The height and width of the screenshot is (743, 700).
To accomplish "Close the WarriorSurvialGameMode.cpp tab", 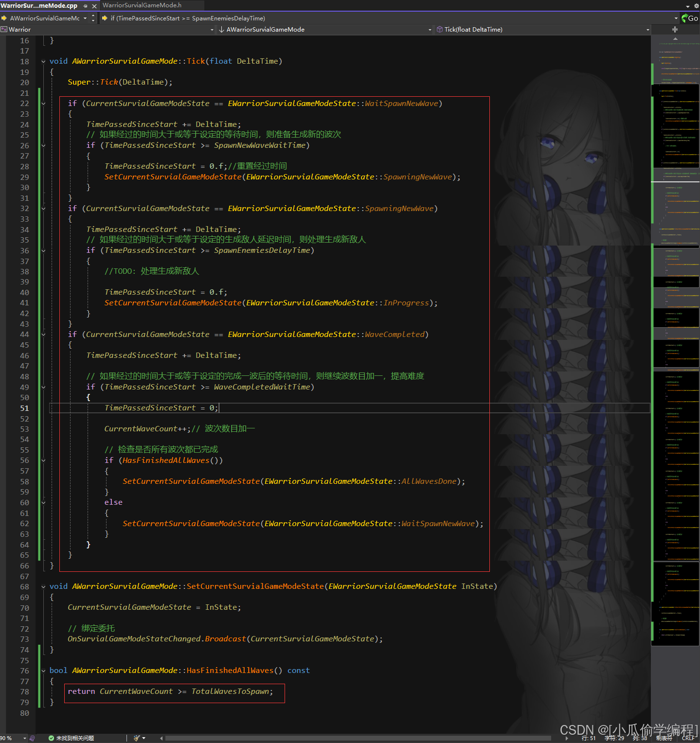I will click(x=94, y=6).
